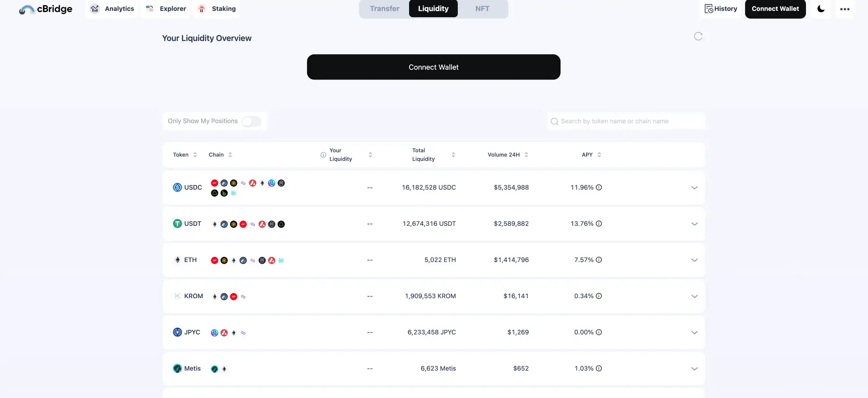Screen dimensions: 868x398
Task: Click the refresh liquidity overview icon
Action: [x=698, y=37]
